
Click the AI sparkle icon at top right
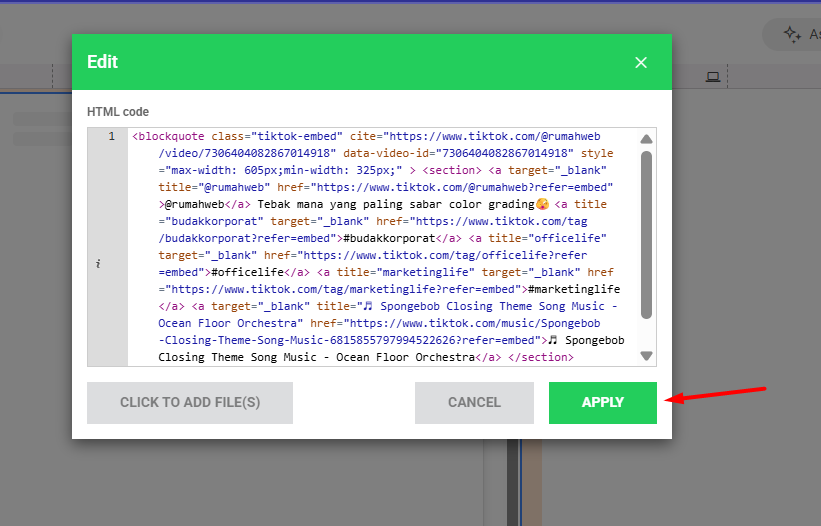792,34
